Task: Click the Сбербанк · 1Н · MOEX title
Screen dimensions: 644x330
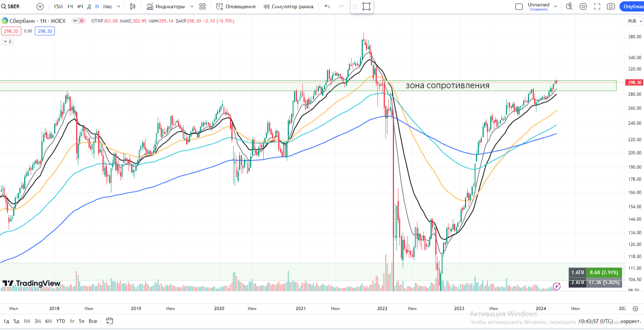Action: coord(37,21)
